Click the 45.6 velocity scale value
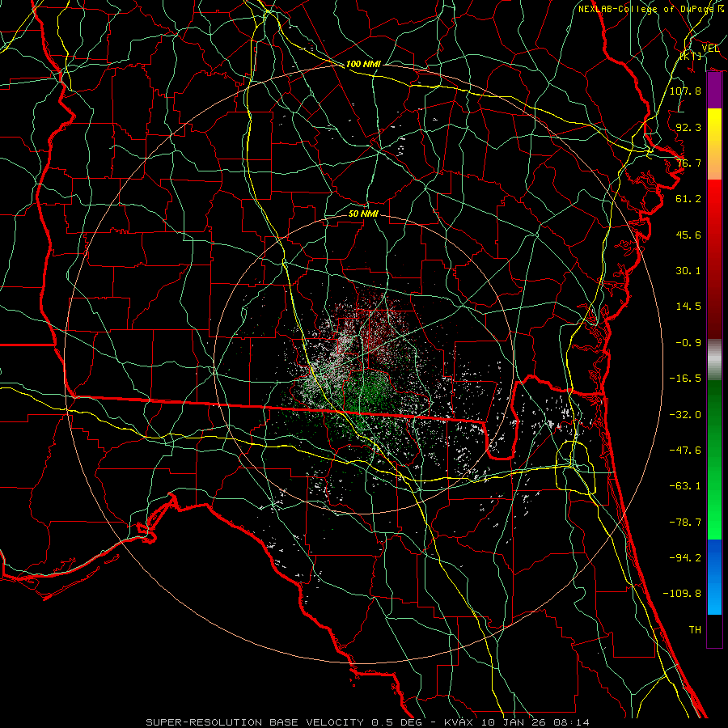 pyautogui.click(x=688, y=235)
